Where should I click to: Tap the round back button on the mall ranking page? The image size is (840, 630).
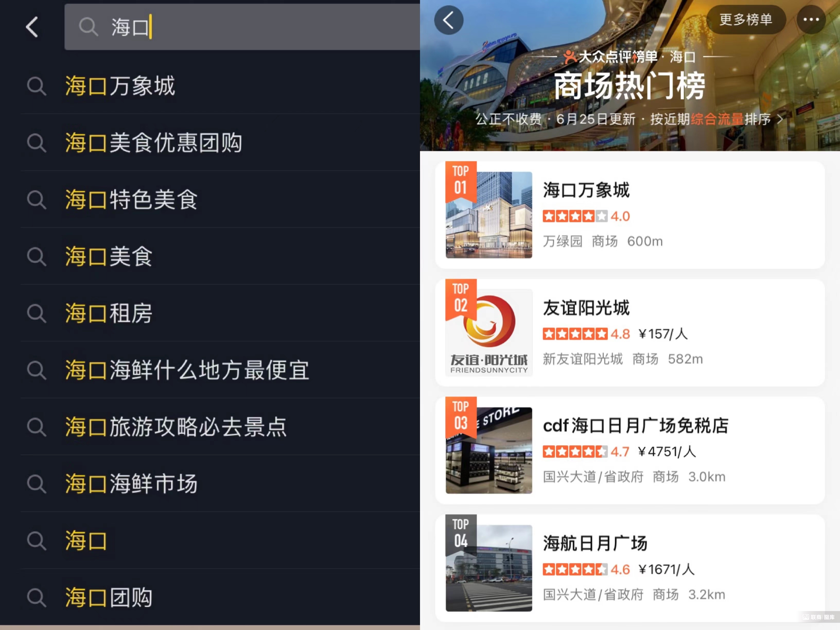point(449,20)
